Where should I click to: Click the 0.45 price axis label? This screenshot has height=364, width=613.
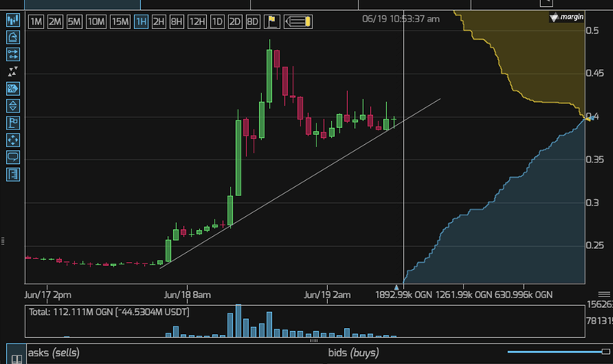[595, 73]
